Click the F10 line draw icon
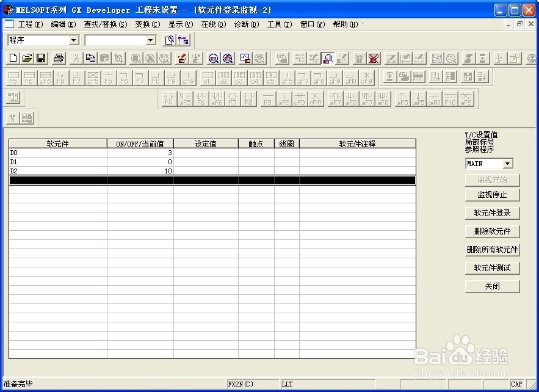The width and height of the screenshot is (539, 392). (x=450, y=99)
